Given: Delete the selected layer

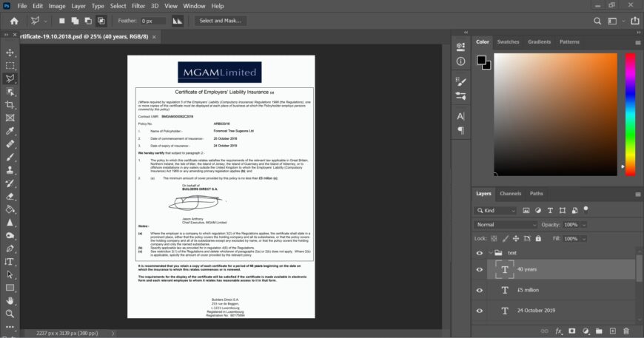Looking at the screenshot, I should (626, 331).
